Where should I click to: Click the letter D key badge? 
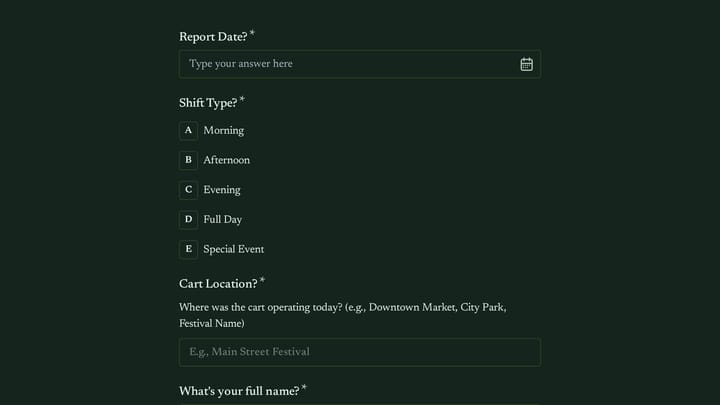188,219
